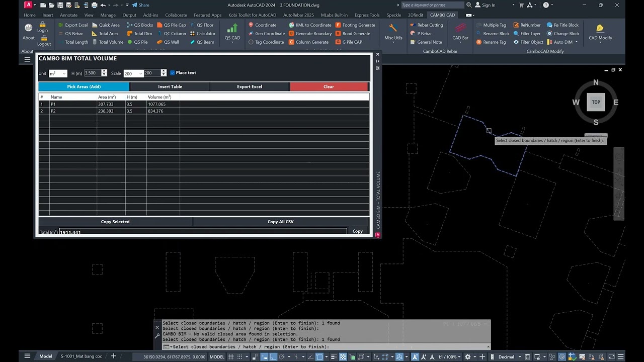
Task: Open the Quick Area tool
Action: [106, 25]
